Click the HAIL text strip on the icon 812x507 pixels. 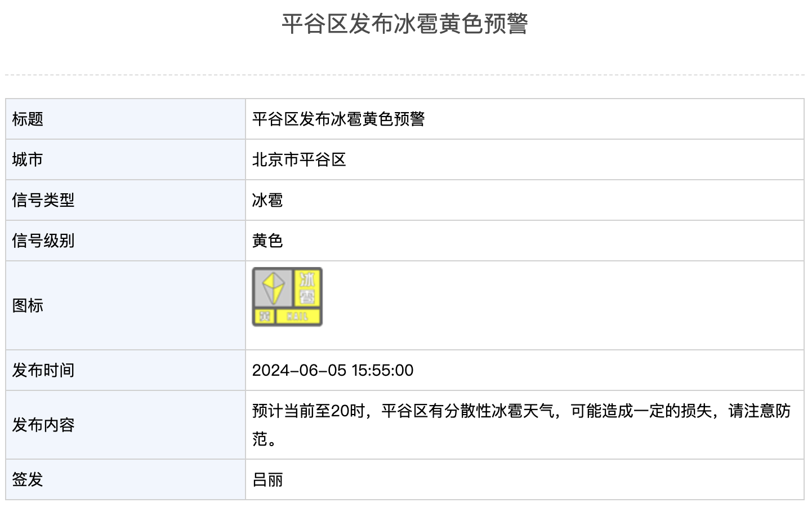pyautogui.click(x=298, y=317)
